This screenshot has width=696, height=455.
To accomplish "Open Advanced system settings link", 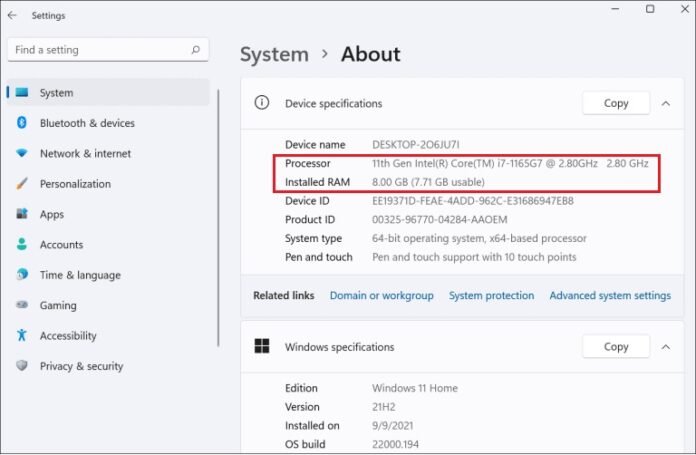I will coord(610,295).
